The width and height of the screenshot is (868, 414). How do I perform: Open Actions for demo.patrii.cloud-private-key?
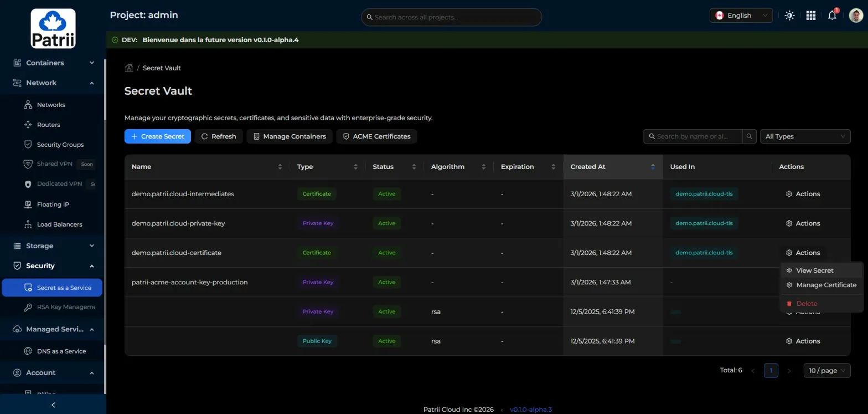803,223
